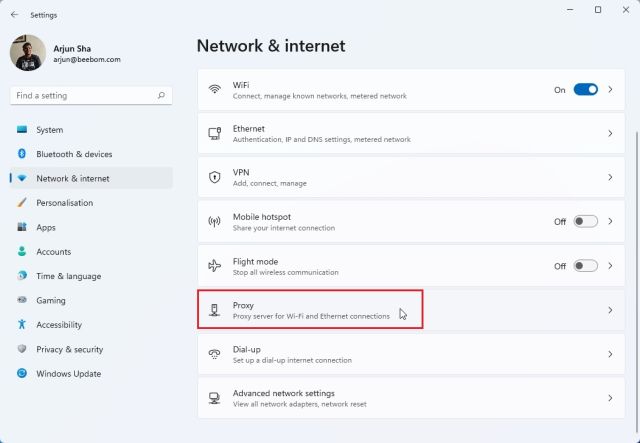
Task: Click the Find a setting search box
Action: tap(85, 96)
